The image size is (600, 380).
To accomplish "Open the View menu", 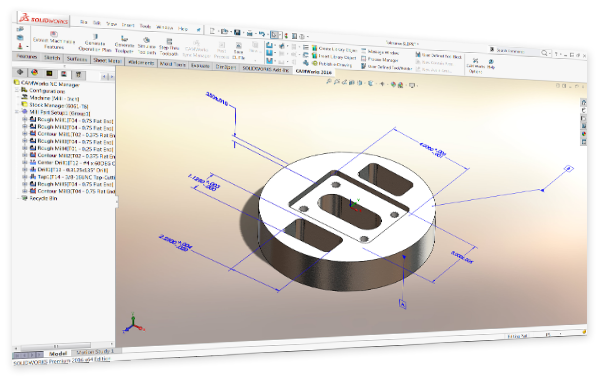I will click(111, 24).
